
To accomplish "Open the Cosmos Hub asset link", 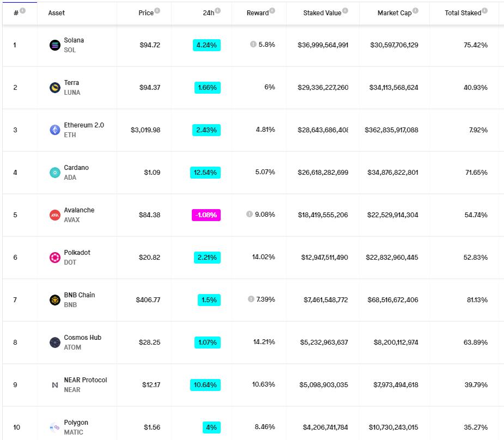I will click(x=82, y=338).
